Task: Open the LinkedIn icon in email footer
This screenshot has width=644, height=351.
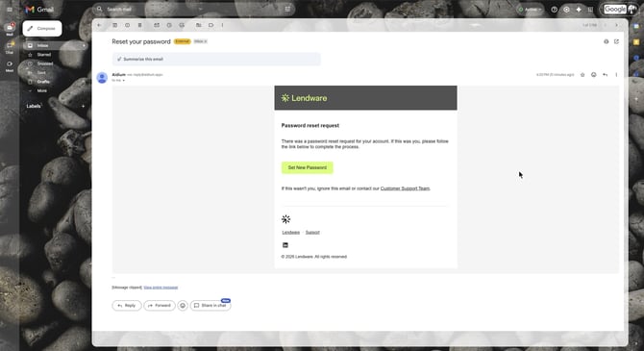Action: [285, 245]
